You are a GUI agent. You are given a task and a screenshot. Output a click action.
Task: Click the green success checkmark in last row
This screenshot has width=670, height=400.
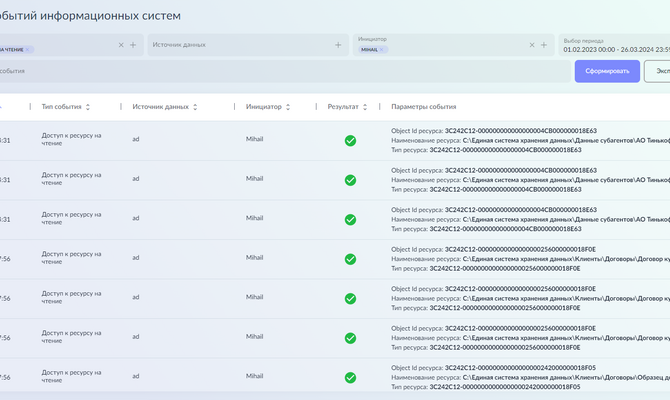(x=350, y=377)
